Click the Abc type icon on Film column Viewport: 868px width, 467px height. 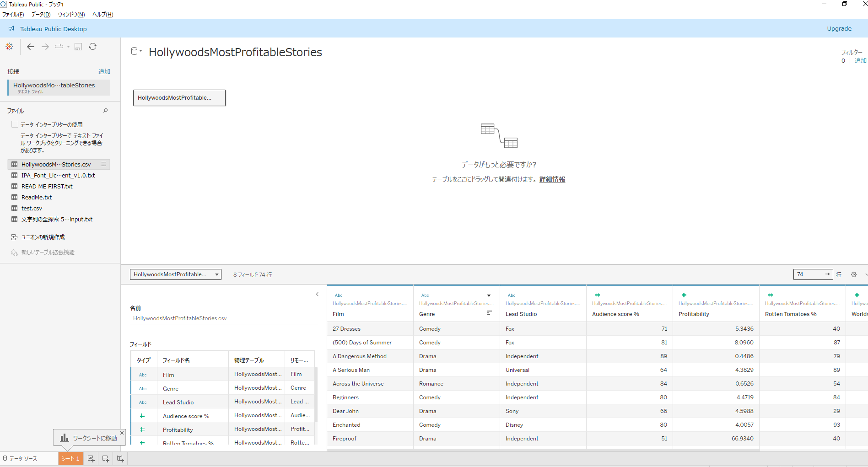tap(339, 295)
